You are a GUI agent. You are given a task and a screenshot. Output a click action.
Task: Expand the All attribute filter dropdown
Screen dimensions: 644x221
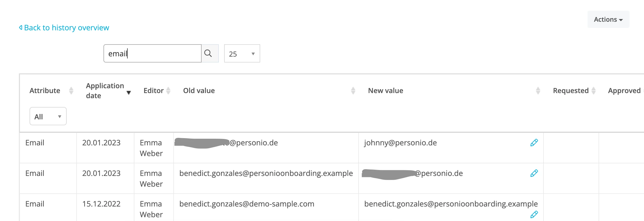48,116
